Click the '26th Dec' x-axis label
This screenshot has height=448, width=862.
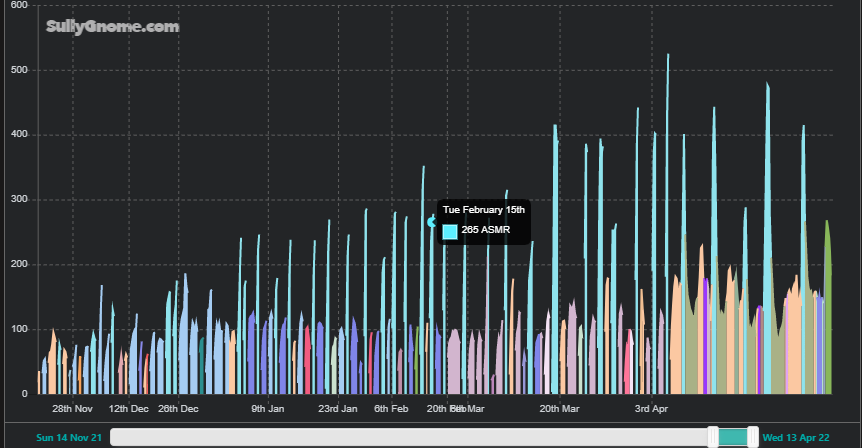click(178, 409)
